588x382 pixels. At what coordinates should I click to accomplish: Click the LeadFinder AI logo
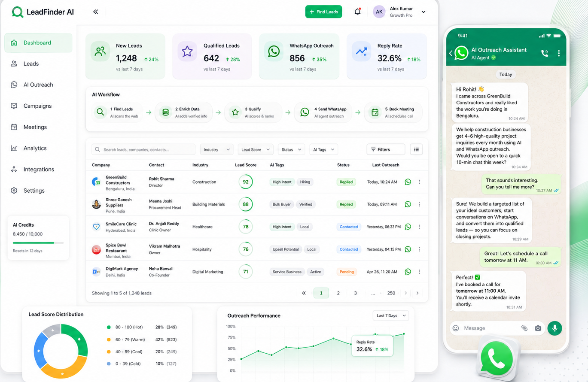coord(43,12)
